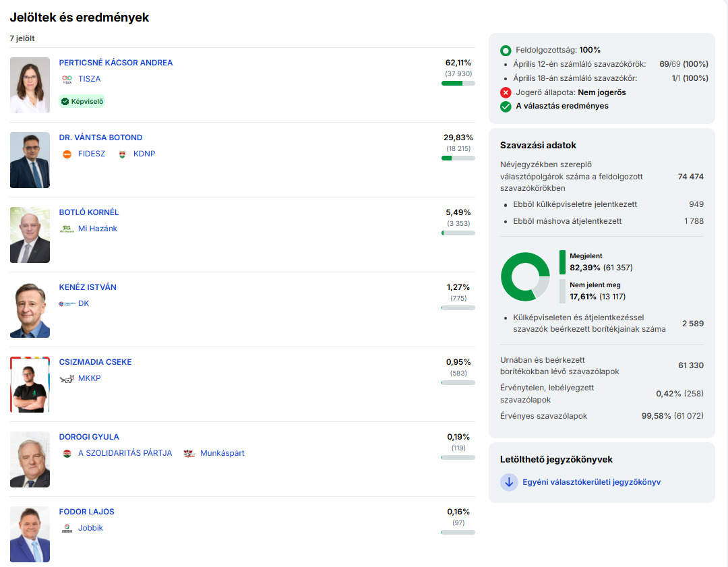Click the KDNP party crest icon
Viewport: 728px width, 567px height.
122,154
